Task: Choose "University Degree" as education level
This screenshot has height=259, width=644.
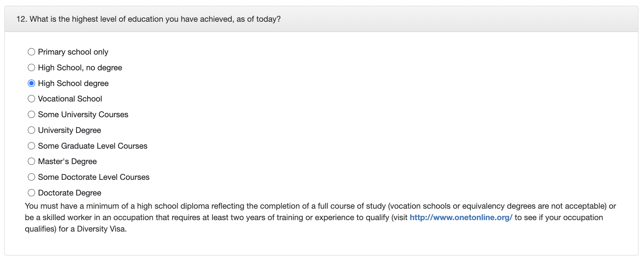Action: (31, 130)
